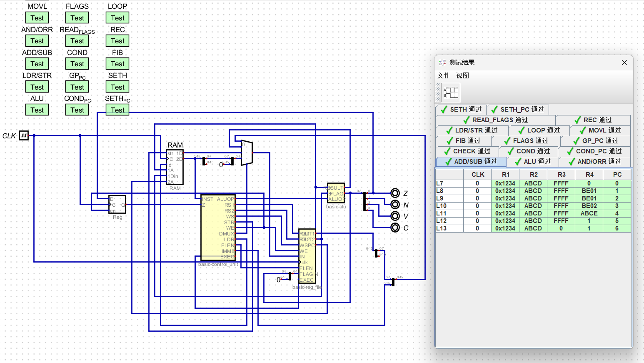Click the Z output LED
The height and width of the screenshot is (363, 644).
click(395, 193)
